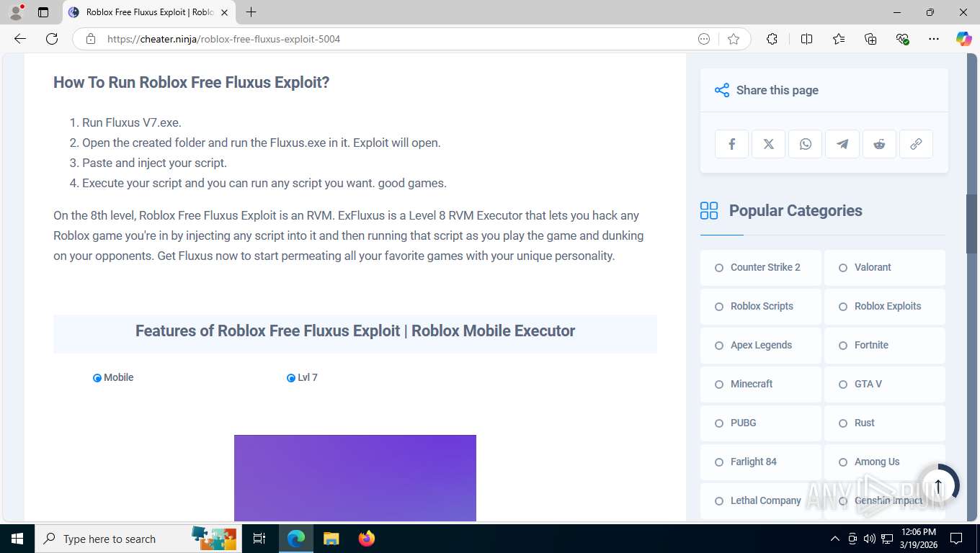Screen dimensions: 980x553
Task: Open Collections panel
Action: (x=870, y=39)
